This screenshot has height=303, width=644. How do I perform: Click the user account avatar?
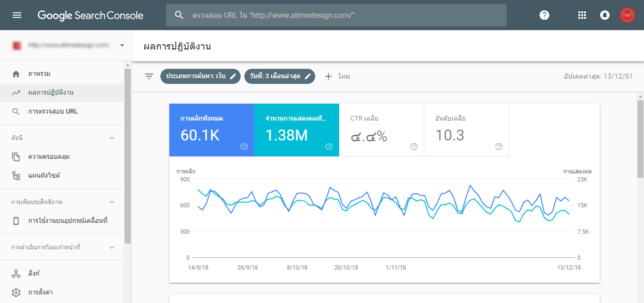tap(627, 15)
